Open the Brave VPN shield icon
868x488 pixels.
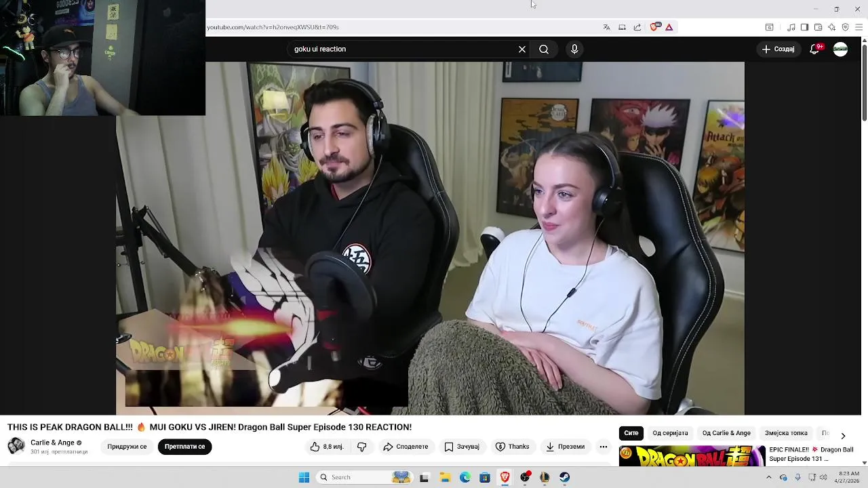pos(845,27)
